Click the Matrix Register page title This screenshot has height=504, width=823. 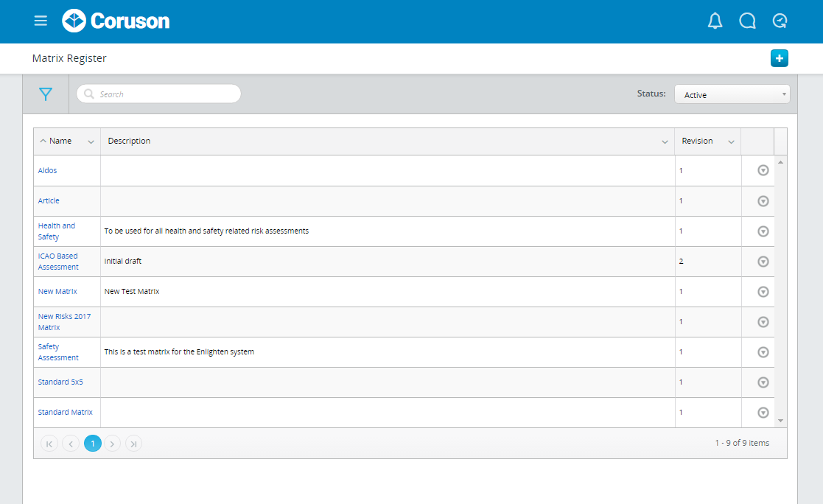(69, 58)
